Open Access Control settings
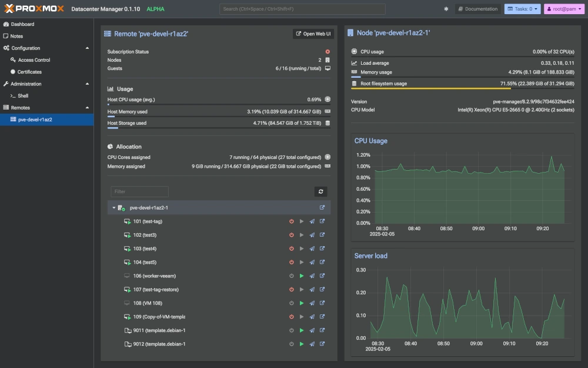588x368 pixels. click(46, 60)
